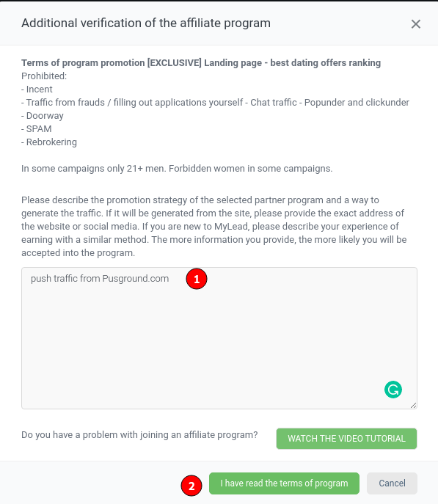Click the red step 2 marker
438x504 pixels.
click(191, 486)
